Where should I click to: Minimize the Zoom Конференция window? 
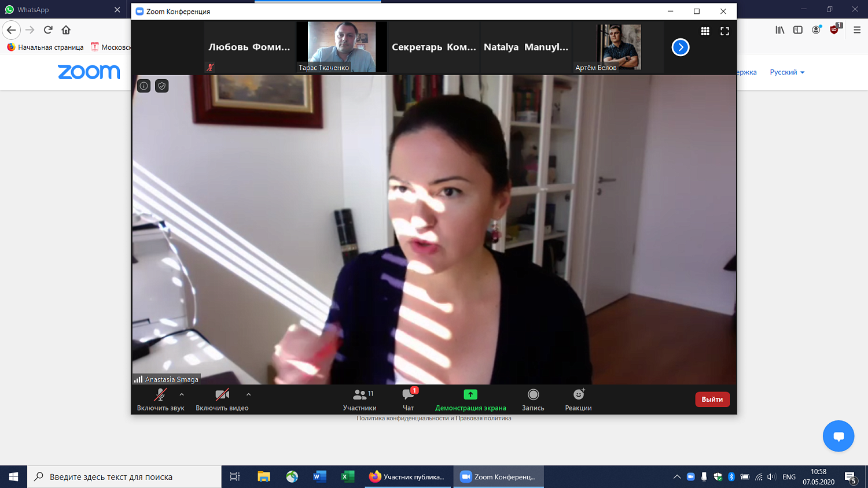point(670,11)
